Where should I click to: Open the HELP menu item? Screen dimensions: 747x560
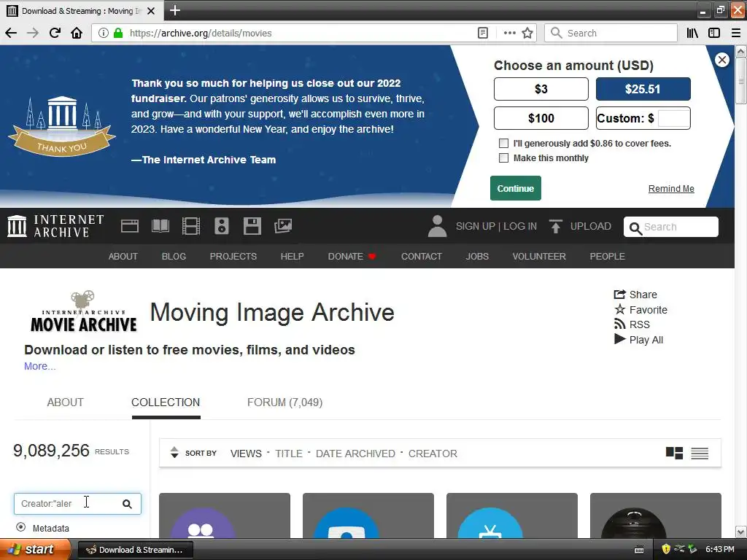(x=292, y=256)
